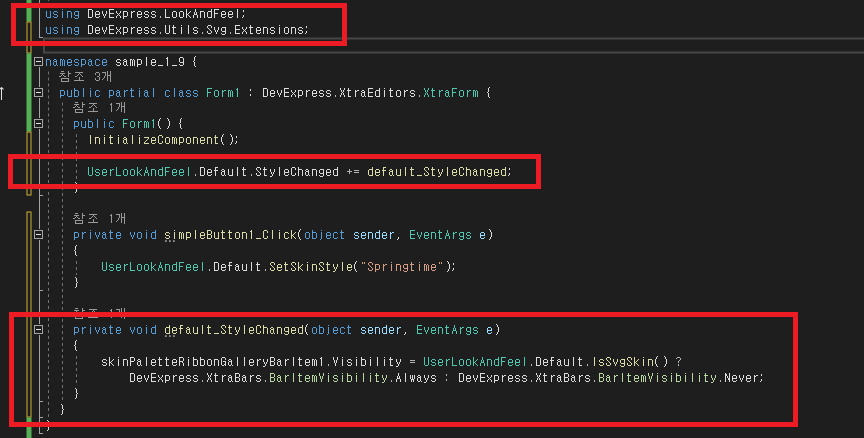Open '참조 1개' link above Form1 constructor
Image resolution: width=864 pixels, height=438 pixels.
click(x=100, y=108)
